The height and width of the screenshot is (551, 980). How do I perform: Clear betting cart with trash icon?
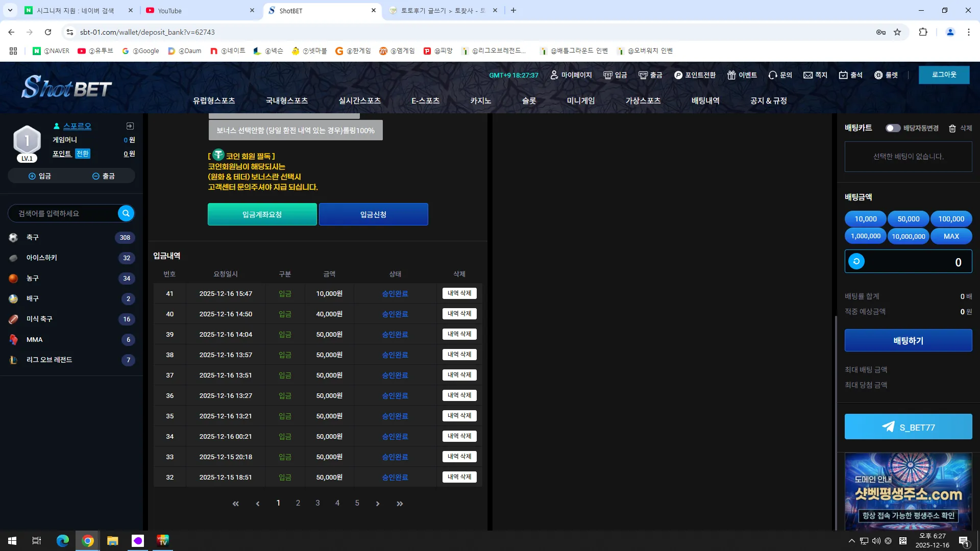tap(952, 128)
